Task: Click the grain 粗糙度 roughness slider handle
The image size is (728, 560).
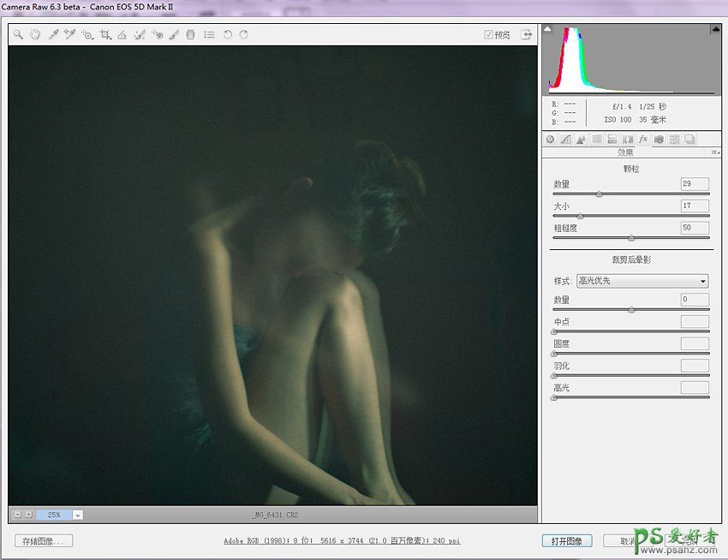Action: 631,238
